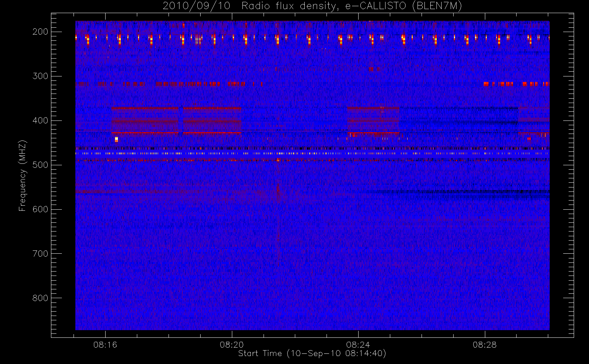This screenshot has height=364, width=589.
Task: Click the 08:28 time tick label
Action: (485, 344)
